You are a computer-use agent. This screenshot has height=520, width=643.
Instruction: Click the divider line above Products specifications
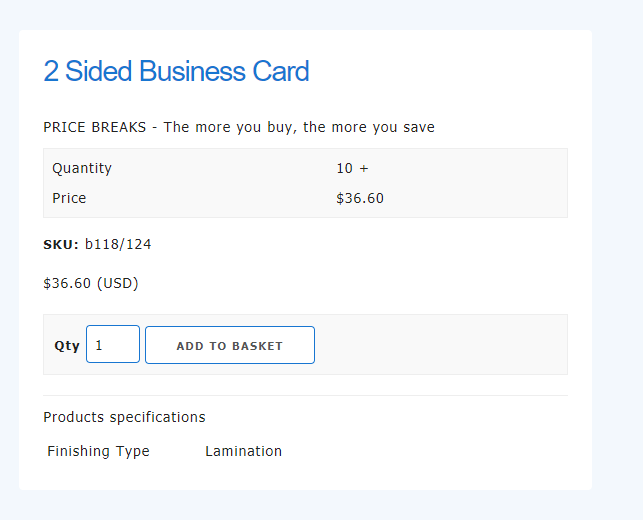[x=305, y=395]
